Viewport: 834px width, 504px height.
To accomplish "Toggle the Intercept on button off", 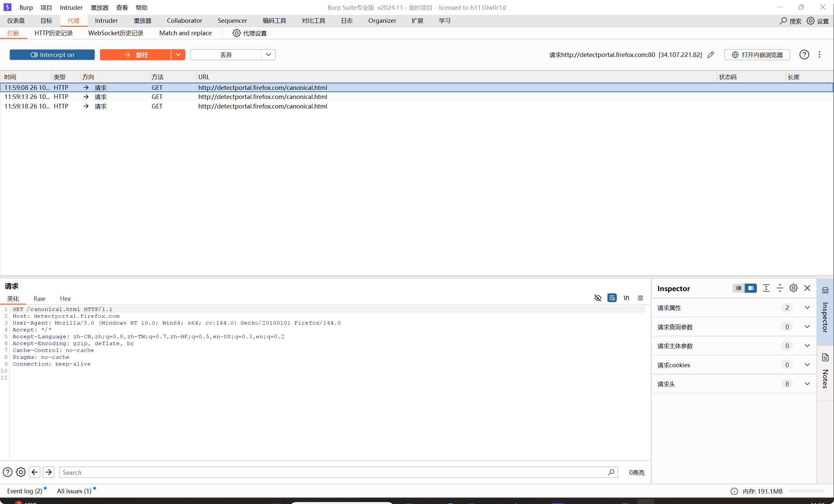I will click(x=52, y=54).
